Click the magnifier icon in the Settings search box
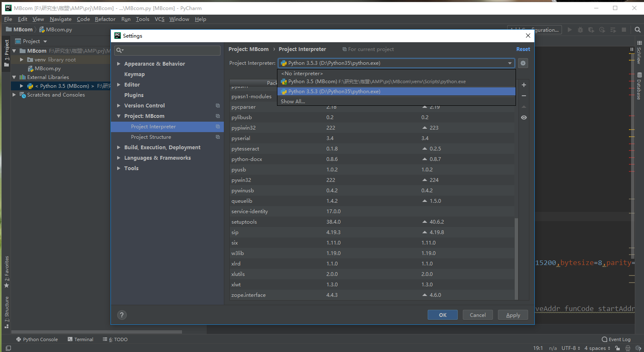 (120, 50)
